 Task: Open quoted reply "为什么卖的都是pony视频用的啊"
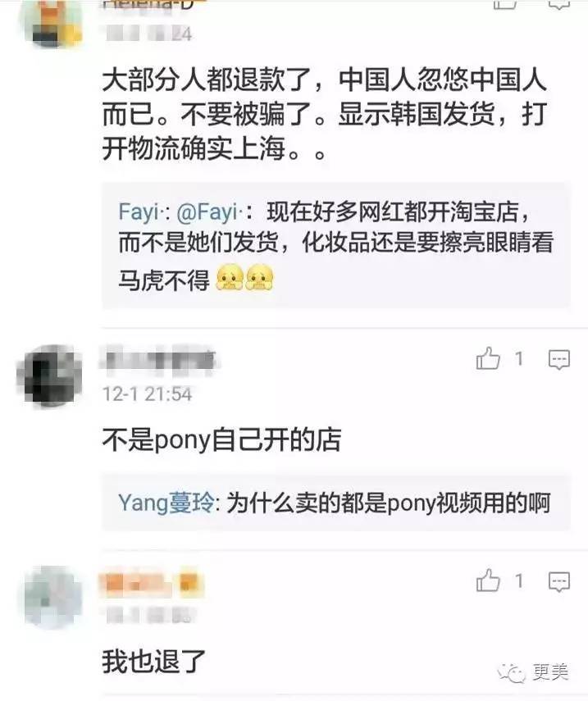[335, 503]
